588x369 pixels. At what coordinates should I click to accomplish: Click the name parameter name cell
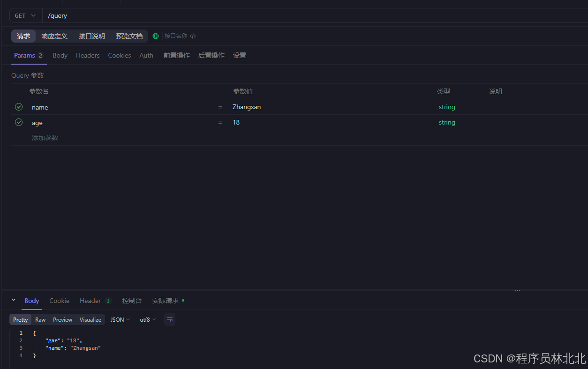121,107
